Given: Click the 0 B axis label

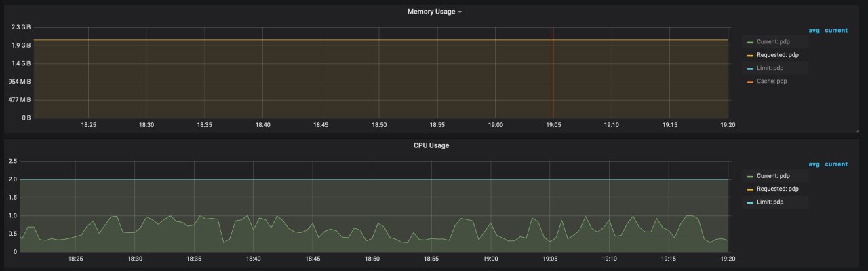Looking at the screenshot, I should click(x=26, y=118).
